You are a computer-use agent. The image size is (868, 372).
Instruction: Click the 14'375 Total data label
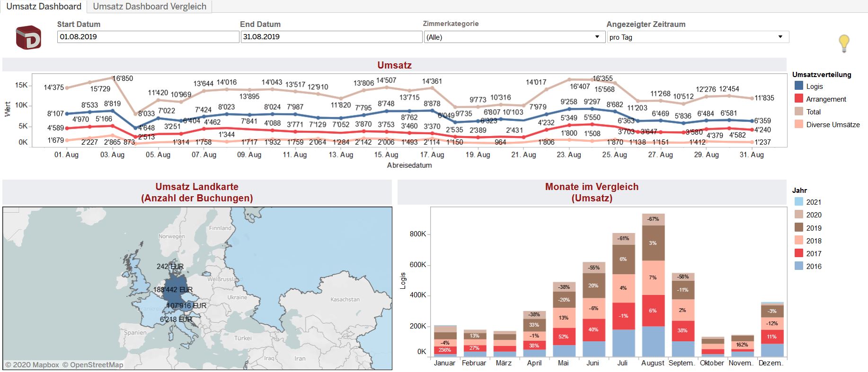[54, 87]
